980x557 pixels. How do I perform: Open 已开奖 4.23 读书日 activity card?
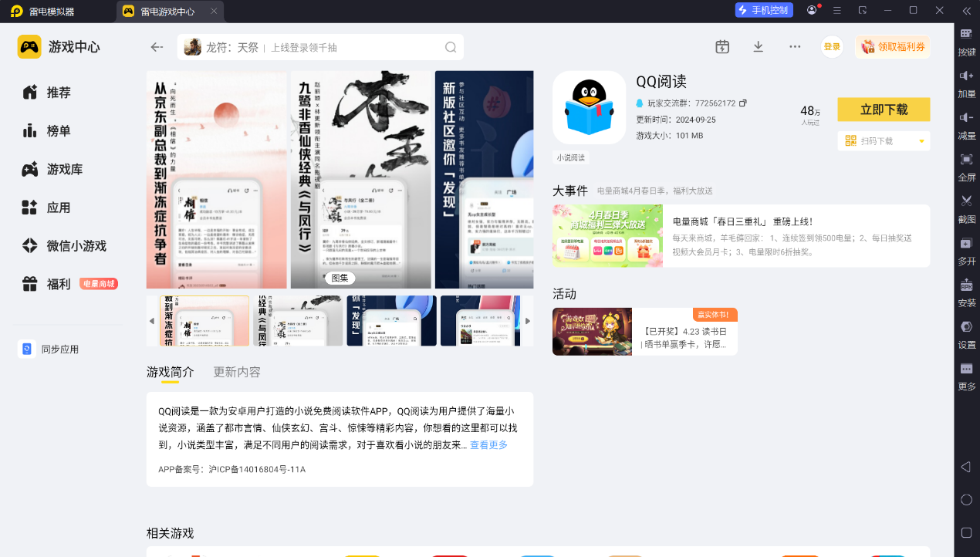(645, 332)
